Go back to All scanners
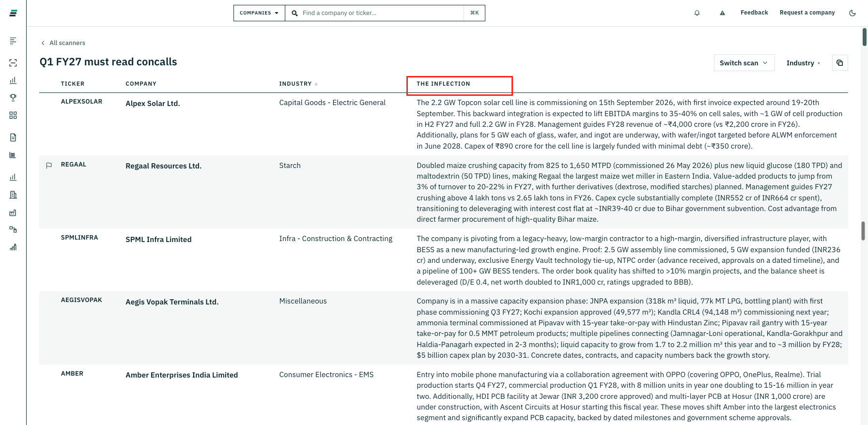The image size is (868, 425). point(63,43)
